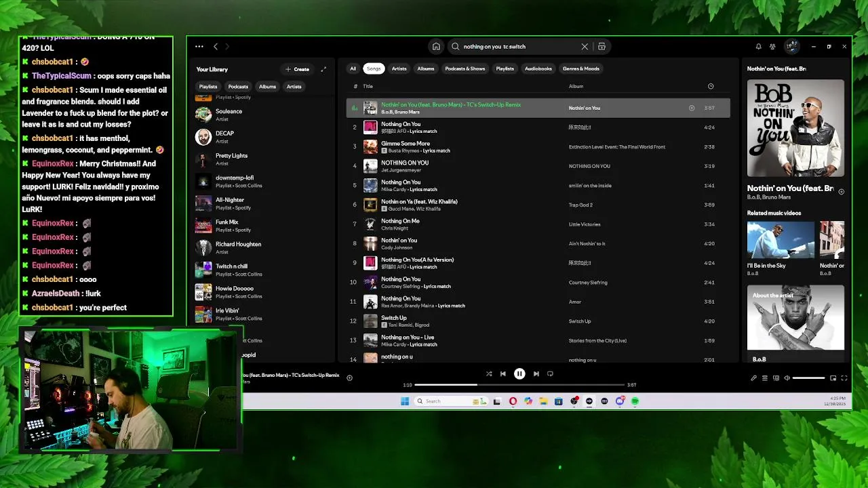
Task: Open the All-Nighter playlist
Action: pos(262,203)
